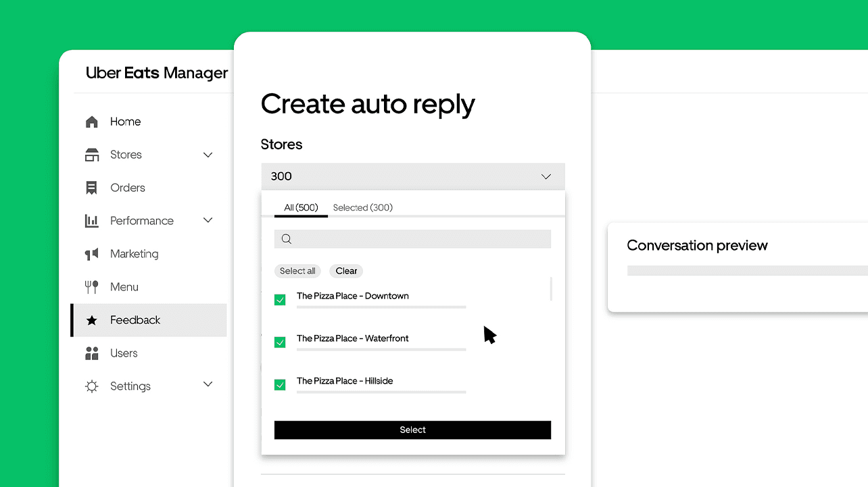Screen dimensions: 868x487
Task: Switch to the Selected (300) tab
Action: pyautogui.click(x=363, y=207)
